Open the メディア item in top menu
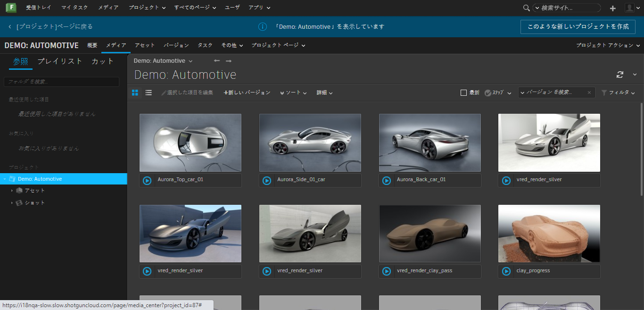The width and height of the screenshot is (644, 310). [x=108, y=8]
